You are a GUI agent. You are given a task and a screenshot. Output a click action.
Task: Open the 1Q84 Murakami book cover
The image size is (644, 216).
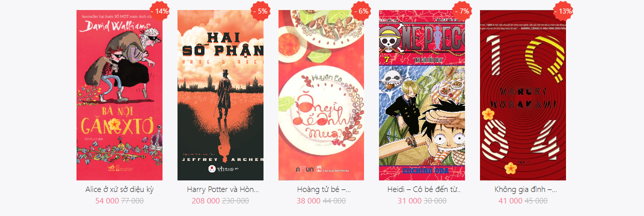tap(523, 95)
